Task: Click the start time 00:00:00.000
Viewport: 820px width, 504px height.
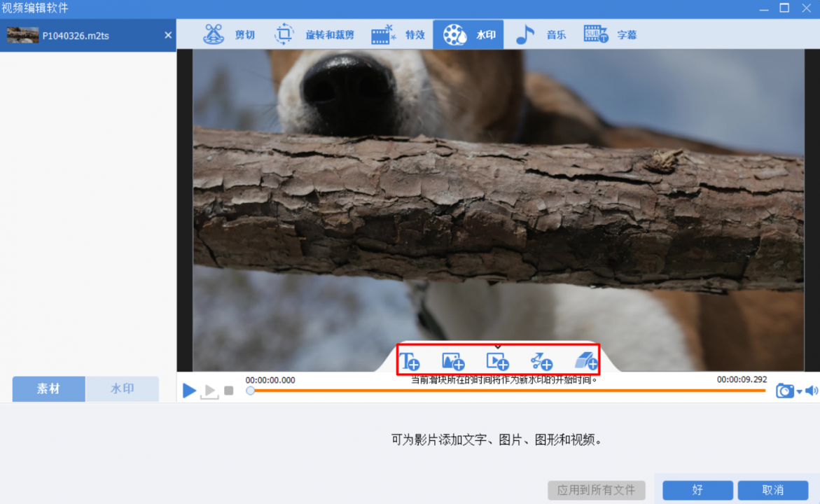Action: pyautogui.click(x=270, y=380)
